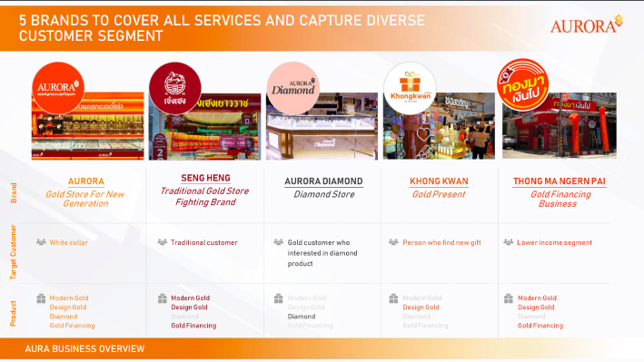Click the underlined AURORA brand heading
The width and height of the screenshot is (644, 362).
[x=86, y=181]
